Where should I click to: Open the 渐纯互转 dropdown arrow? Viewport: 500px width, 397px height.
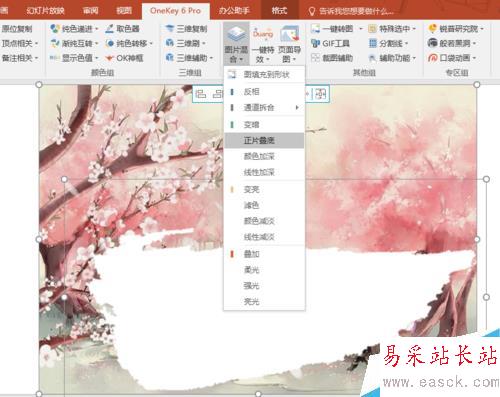click(97, 44)
